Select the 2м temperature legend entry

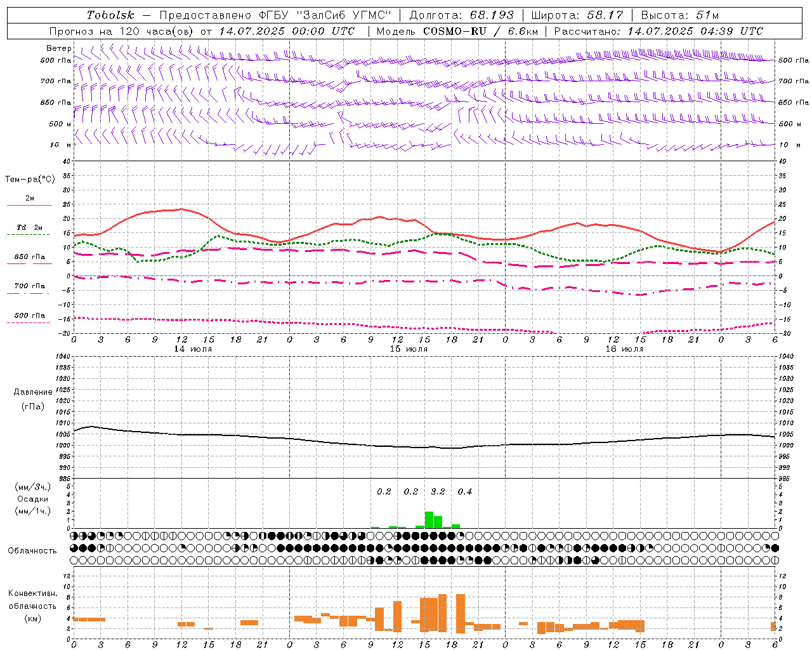pyautogui.click(x=30, y=199)
